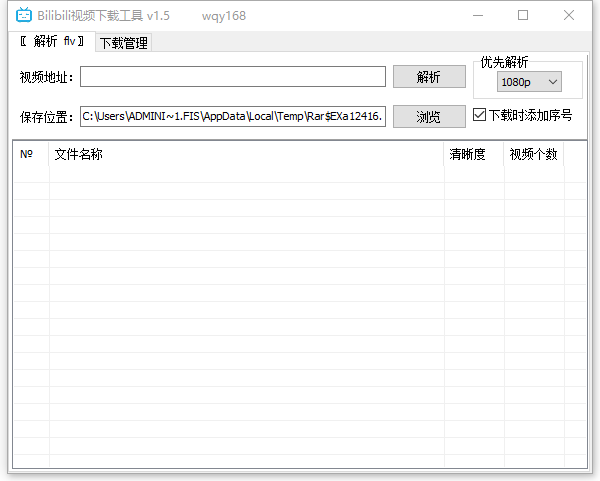600x481 pixels.
Task: Click the 保存位置 label text
Action: pyautogui.click(x=46, y=117)
